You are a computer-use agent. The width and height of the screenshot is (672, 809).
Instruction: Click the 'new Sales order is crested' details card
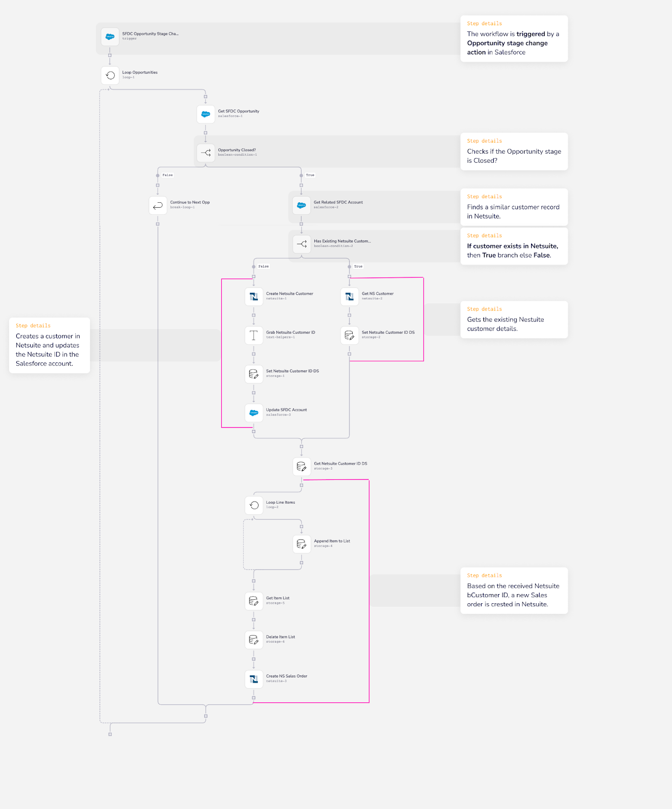pyautogui.click(x=514, y=591)
